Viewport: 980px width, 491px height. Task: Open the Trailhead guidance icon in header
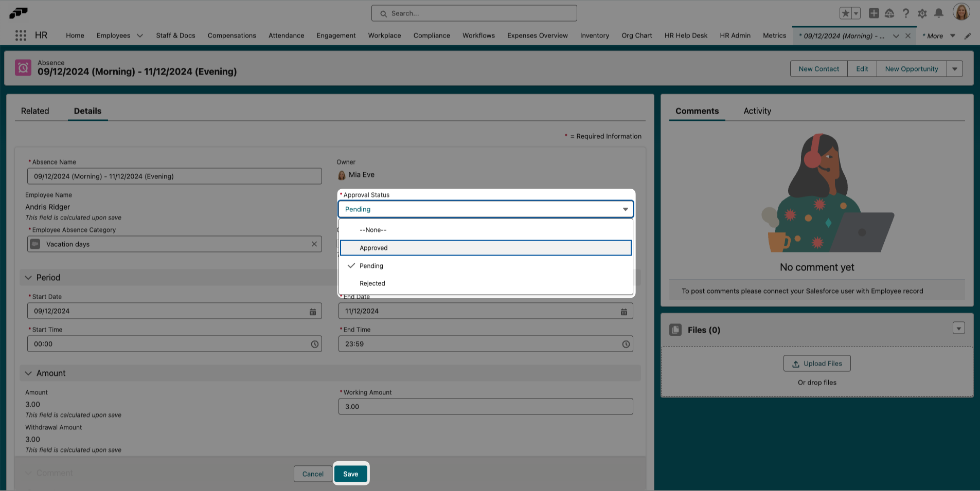(889, 13)
